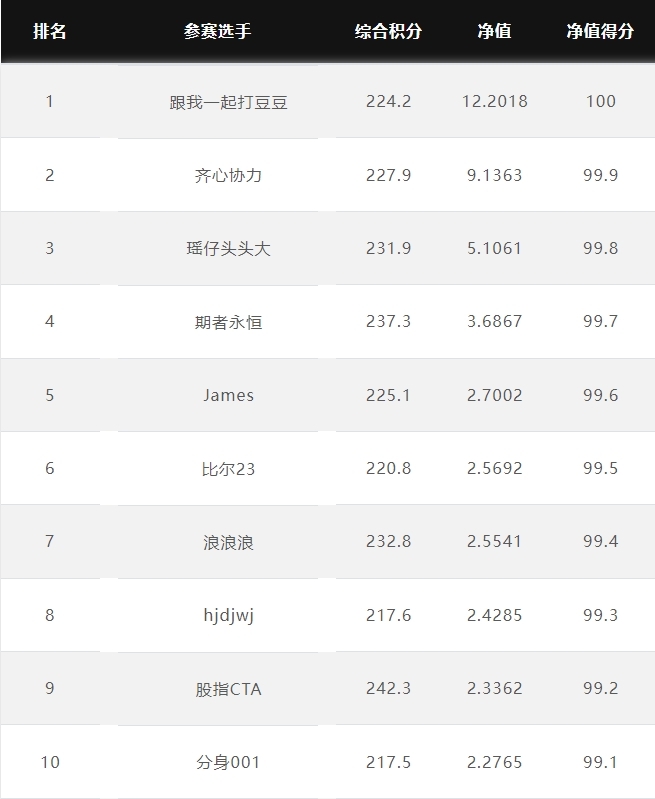The image size is (655, 799).
Task: Open contestant 齐心协力
Action: (x=228, y=175)
